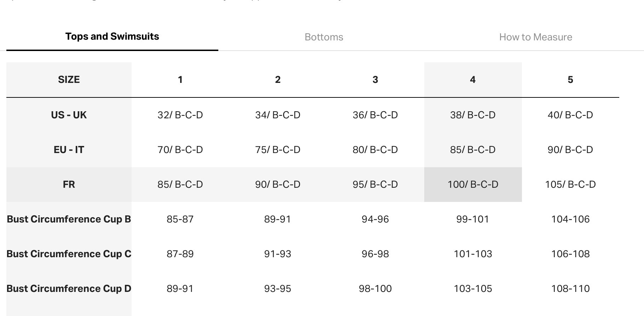Click the 100/ B-C-D highlighted cell
The image size is (644, 316).
pyautogui.click(x=473, y=185)
